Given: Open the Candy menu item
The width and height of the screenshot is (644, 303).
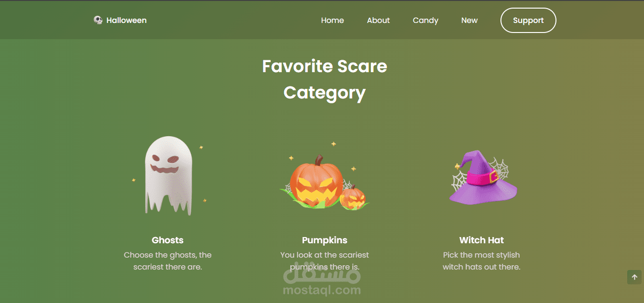Looking at the screenshot, I should point(426,20).
